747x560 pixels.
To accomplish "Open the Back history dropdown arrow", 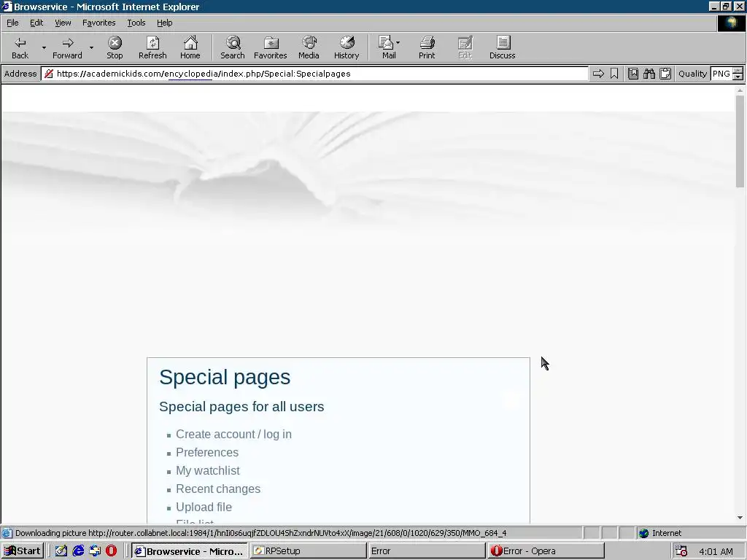I will [x=44, y=47].
